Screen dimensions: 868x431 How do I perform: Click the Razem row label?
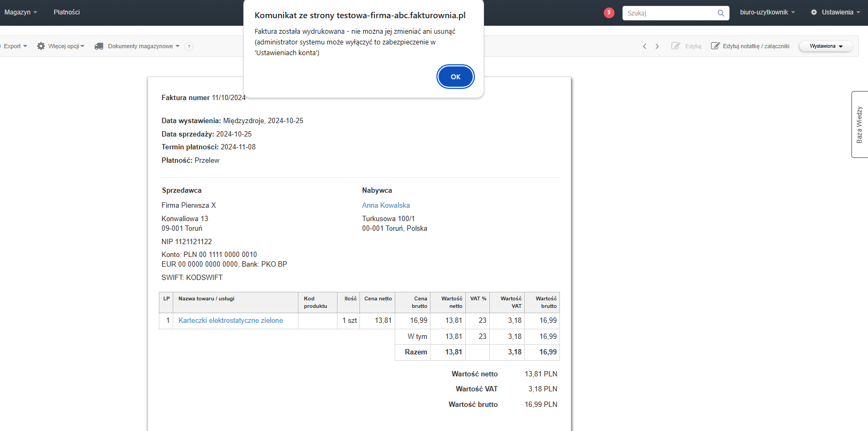coord(416,352)
